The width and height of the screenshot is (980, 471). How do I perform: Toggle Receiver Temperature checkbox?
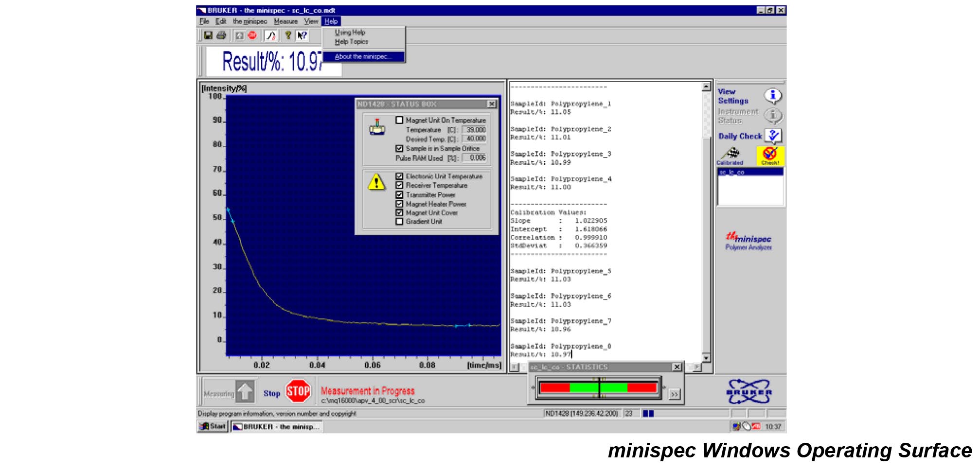coord(399,186)
